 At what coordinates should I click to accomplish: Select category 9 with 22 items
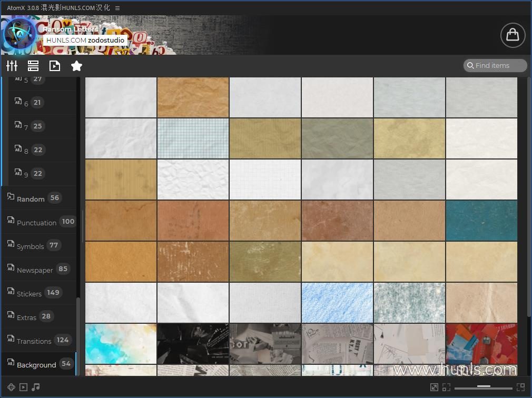[42, 174]
